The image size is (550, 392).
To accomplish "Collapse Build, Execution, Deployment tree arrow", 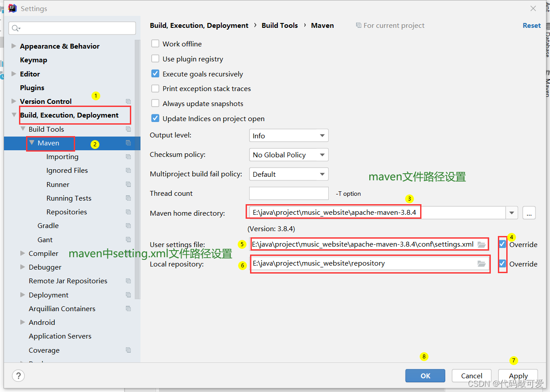I will [x=14, y=115].
